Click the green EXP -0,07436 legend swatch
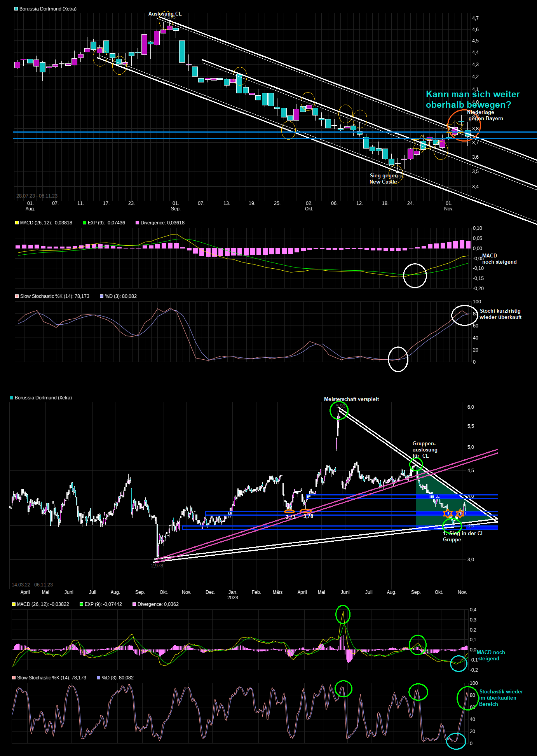This screenshot has width=537, height=756. pyautogui.click(x=84, y=223)
